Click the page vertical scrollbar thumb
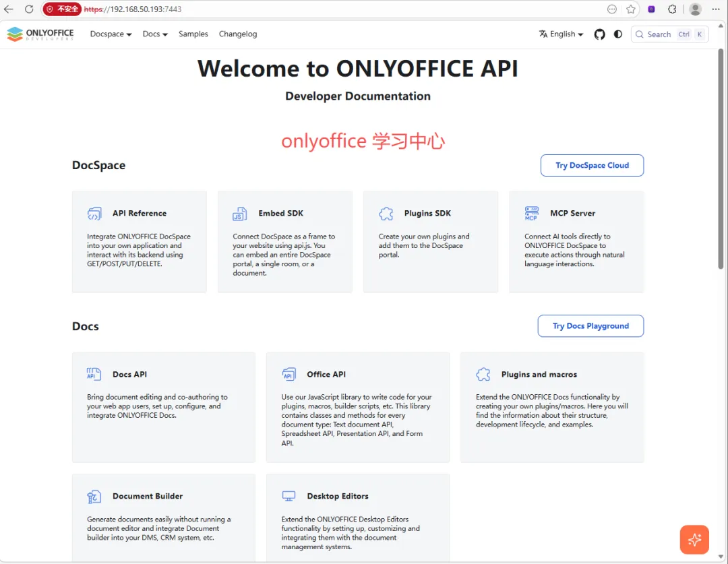Image resolution: width=728 pixels, height=564 pixels. pos(721,158)
